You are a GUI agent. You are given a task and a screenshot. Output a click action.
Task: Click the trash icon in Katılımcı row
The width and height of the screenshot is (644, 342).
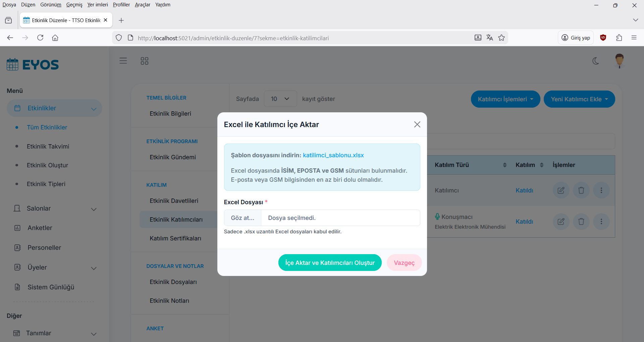tap(581, 190)
